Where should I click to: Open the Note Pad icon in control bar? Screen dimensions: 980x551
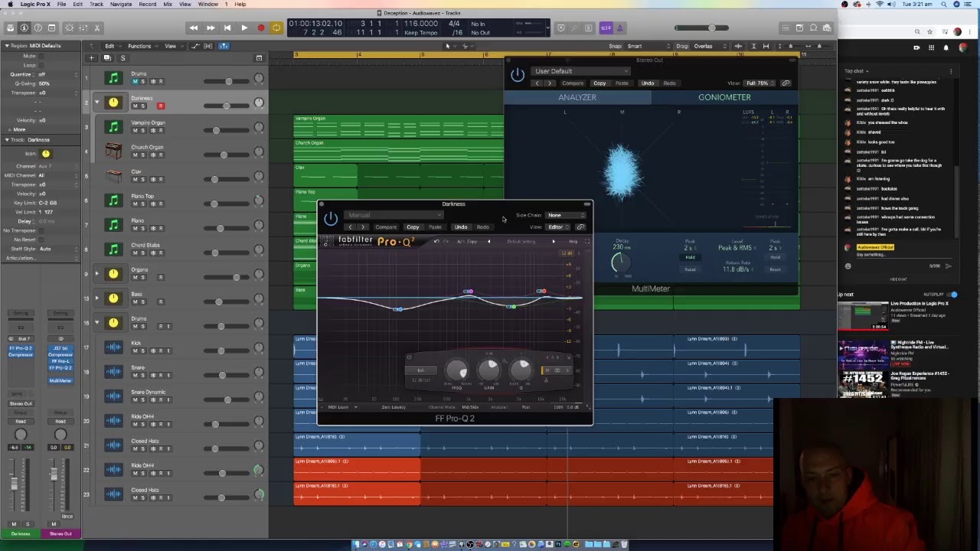(x=799, y=28)
